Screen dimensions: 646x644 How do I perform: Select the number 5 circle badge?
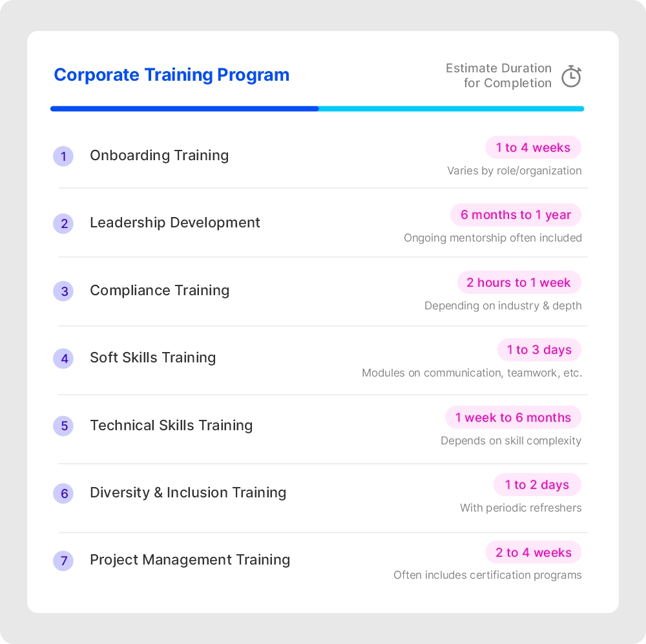(x=63, y=426)
